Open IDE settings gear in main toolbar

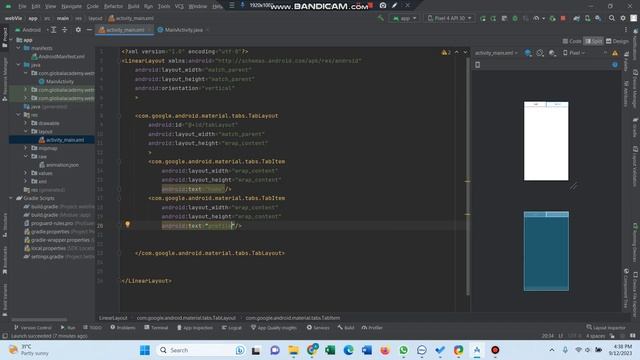coord(623,18)
